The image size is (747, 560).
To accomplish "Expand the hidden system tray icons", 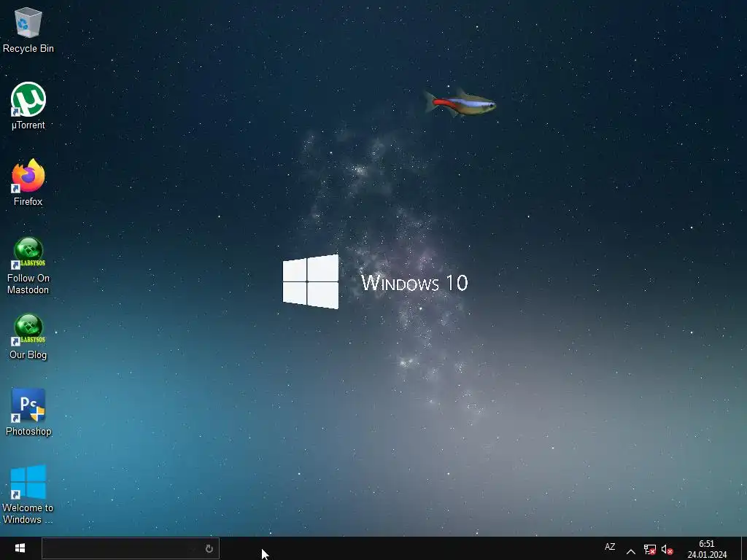I will (631, 551).
